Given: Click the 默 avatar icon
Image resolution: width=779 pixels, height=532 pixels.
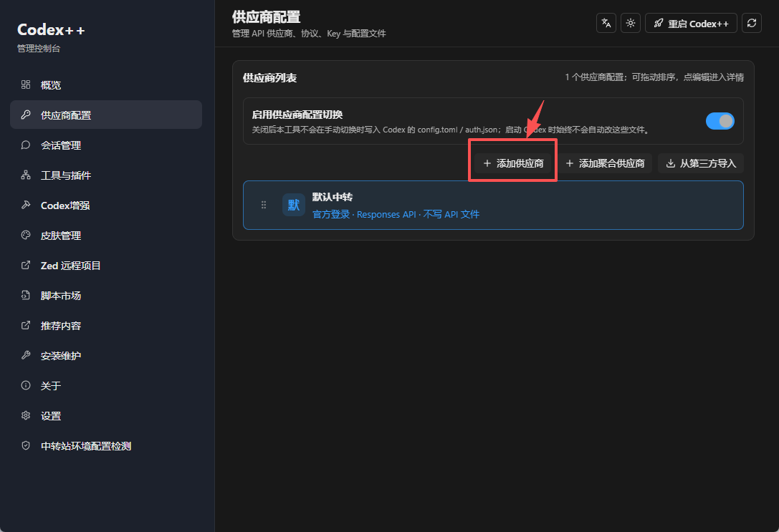Looking at the screenshot, I should [x=294, y=205].
